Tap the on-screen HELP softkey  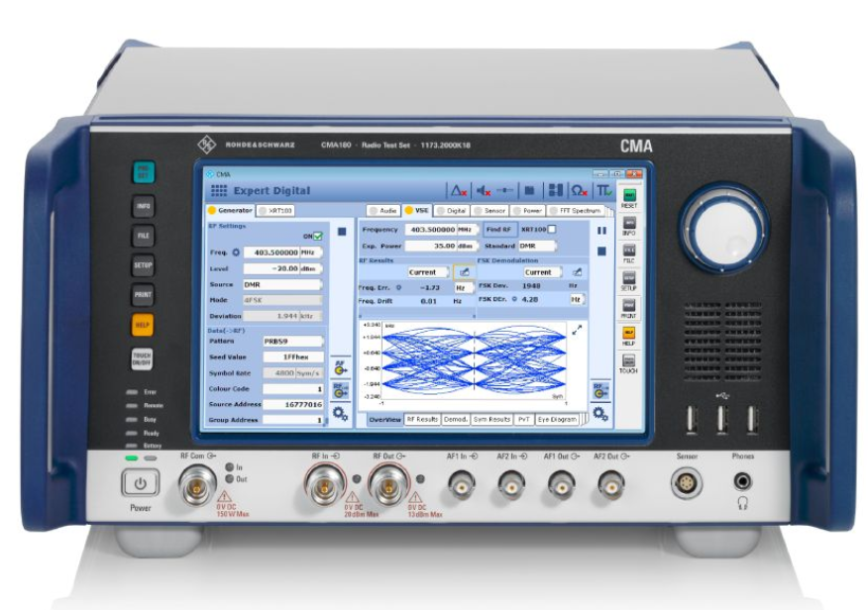pyautogui.click(x=629, y=333)
